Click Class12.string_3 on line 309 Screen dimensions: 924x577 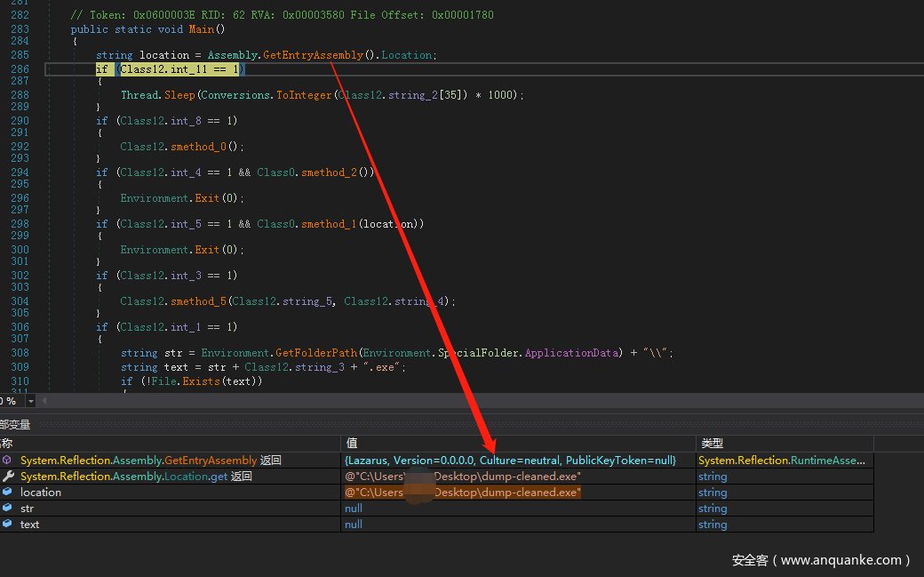[x=295, y=367]
